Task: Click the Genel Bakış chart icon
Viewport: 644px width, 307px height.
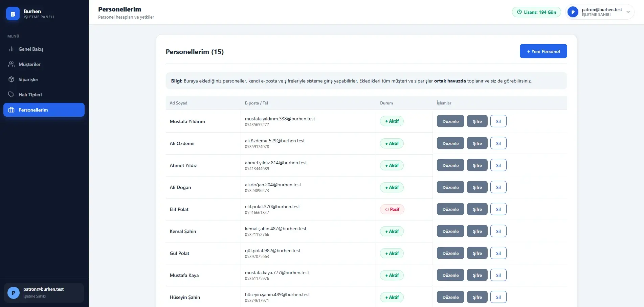Action: point(11,49)
